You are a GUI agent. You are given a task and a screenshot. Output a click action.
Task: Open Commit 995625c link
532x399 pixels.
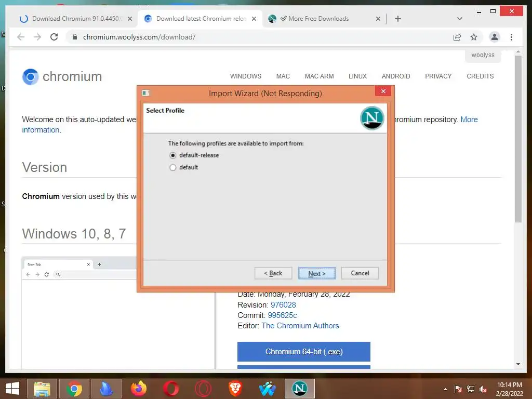click(x=282, y=315)
